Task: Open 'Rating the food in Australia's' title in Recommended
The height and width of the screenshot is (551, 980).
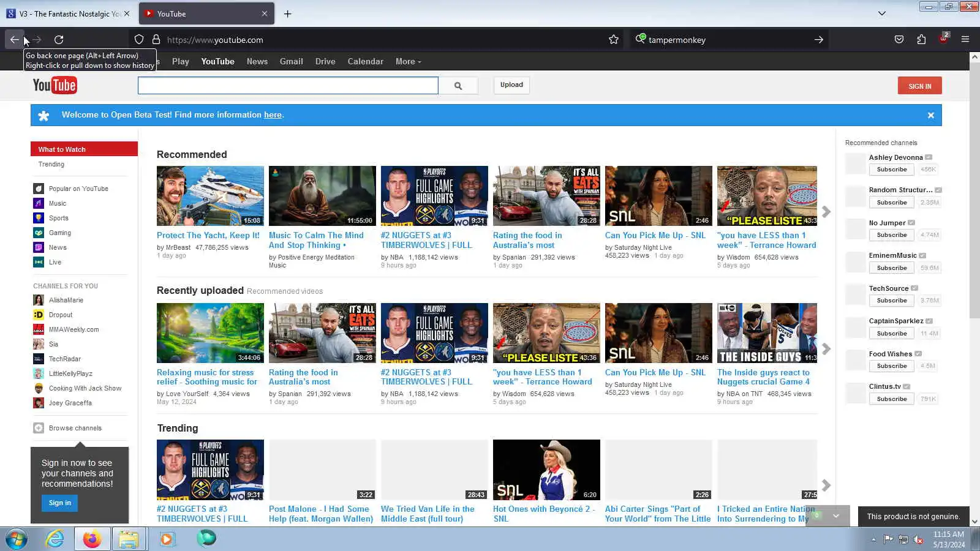Action: click(x=527, y=240)
